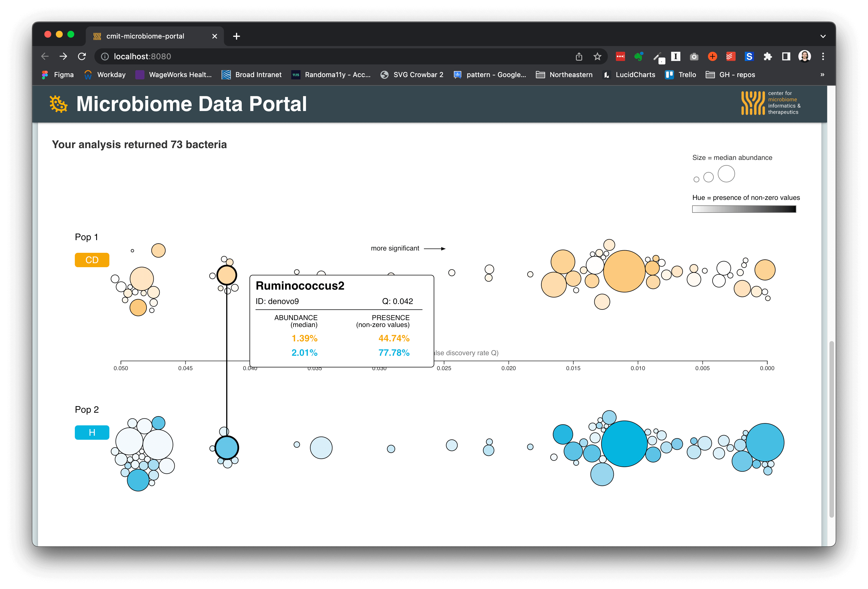Screen dimensions: 868x589
Task: Open Chrome three-dot menu
Action: click(x=823, y=56)
